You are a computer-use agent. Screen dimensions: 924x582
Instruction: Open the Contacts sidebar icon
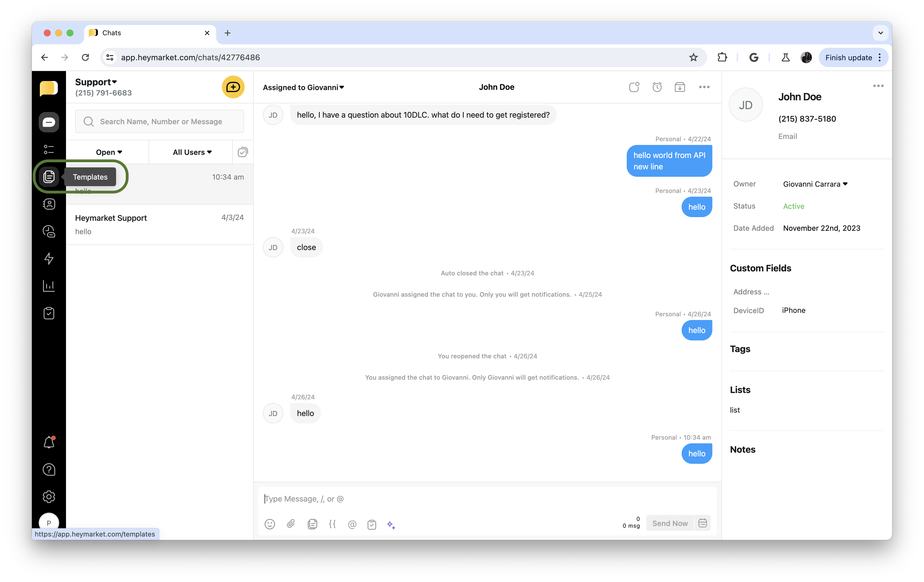tap(49, 204)
